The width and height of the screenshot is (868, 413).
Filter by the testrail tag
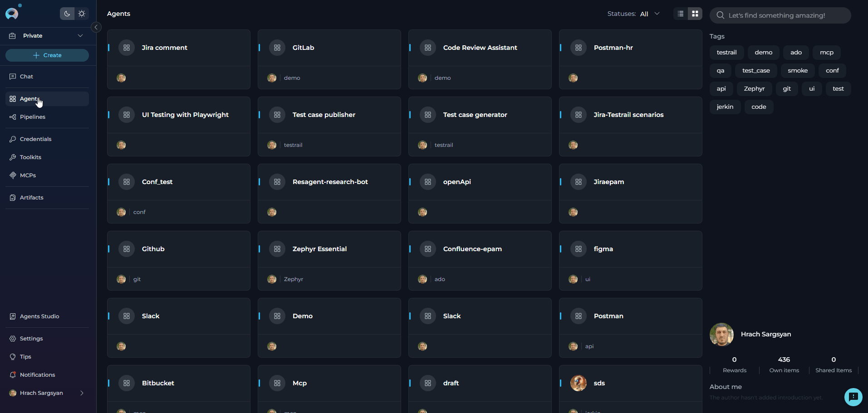click(x=726, y=53)
